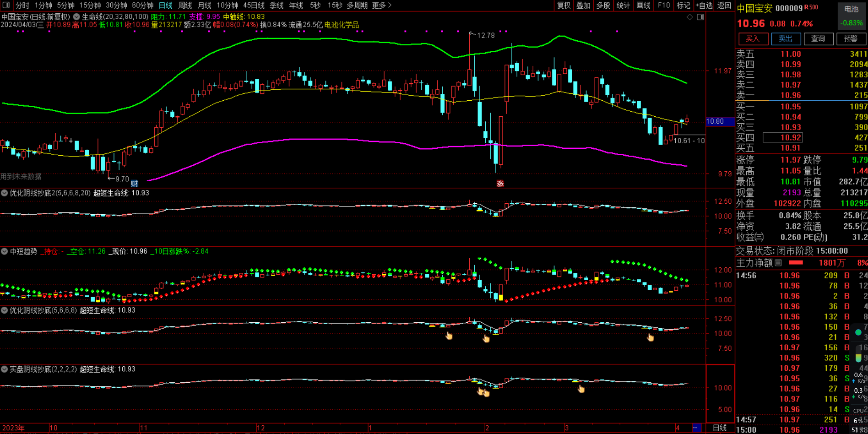Click the stock name 中国宝安 in quote panel
This screenshot has width=868, height=434.
click(x=754, y=8)
